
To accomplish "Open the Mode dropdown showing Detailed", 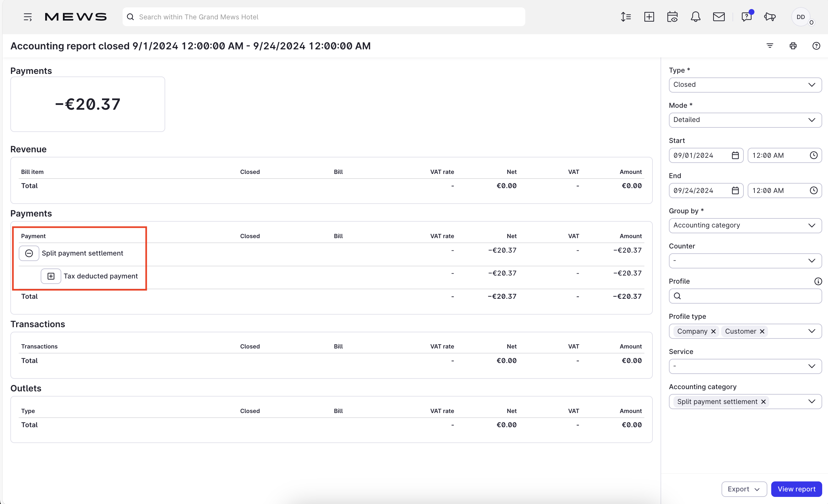I will click(745, 120).
